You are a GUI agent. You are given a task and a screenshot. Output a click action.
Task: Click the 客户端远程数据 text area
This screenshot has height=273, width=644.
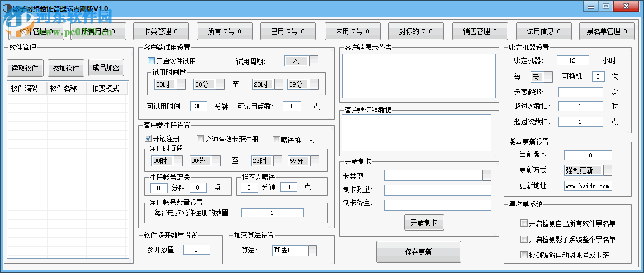[x=416, y=133]
